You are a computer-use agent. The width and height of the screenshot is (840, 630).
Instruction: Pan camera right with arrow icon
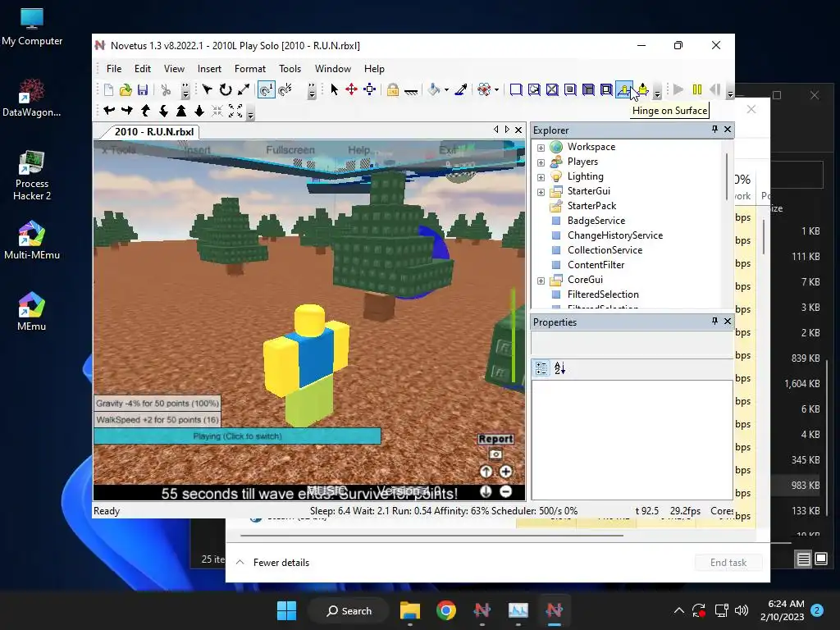[127, 111]
